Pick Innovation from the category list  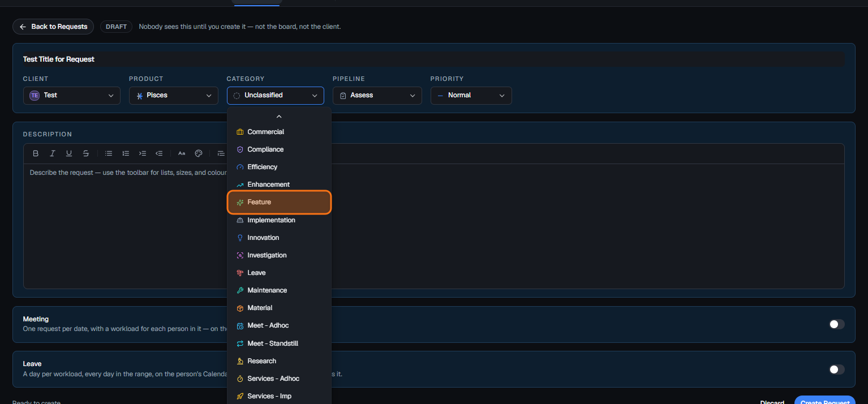(279, 238)
